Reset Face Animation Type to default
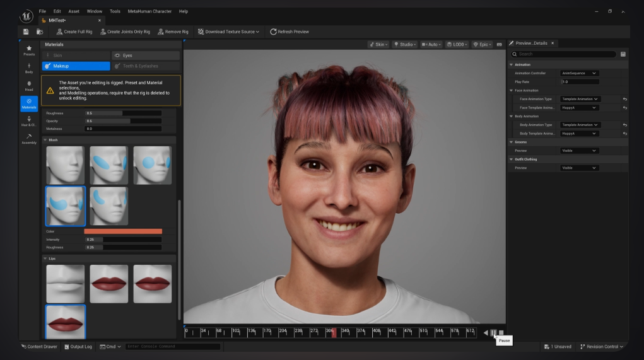Screen dimensions: 644x360 [624, 99]
